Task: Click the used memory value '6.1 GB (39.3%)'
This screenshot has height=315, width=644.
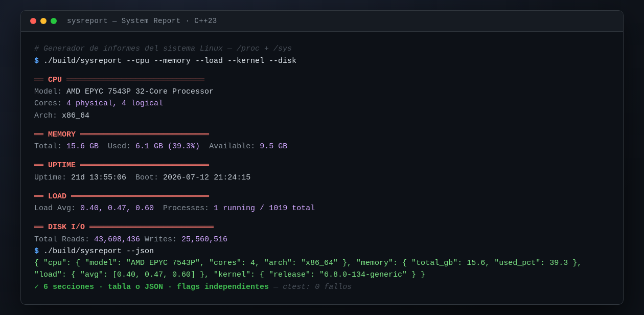Action: (168, 146)
